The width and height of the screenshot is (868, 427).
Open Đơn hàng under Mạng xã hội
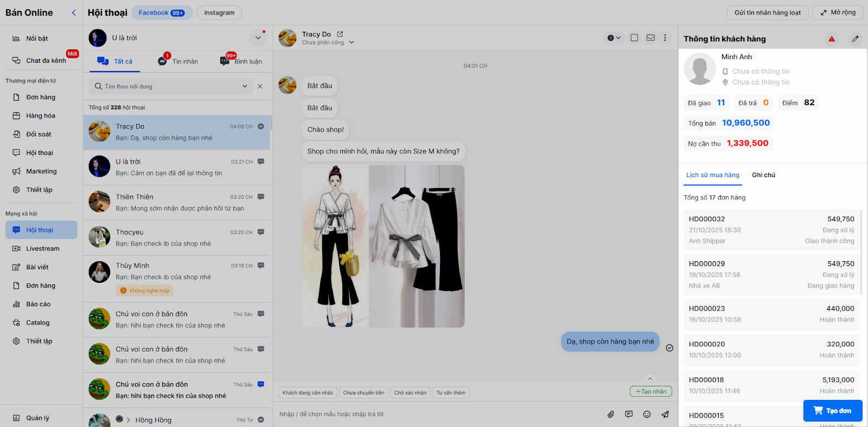coord(41,286)
